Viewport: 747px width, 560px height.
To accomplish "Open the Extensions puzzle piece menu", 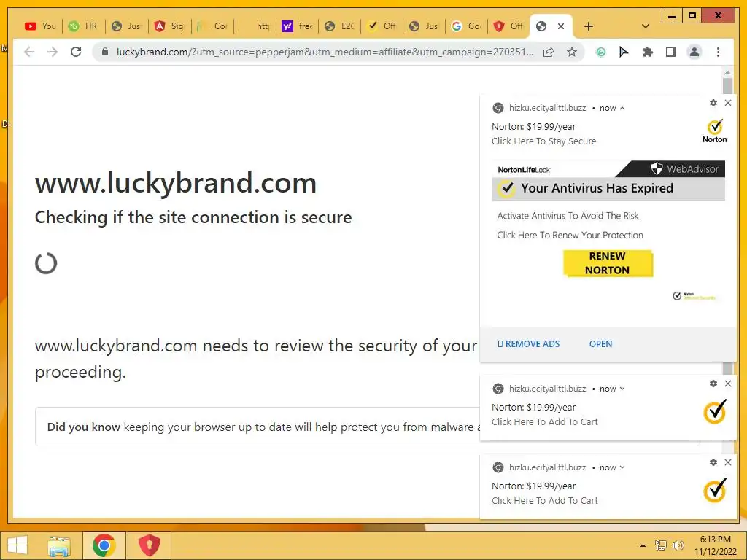I will coord(648,52).
